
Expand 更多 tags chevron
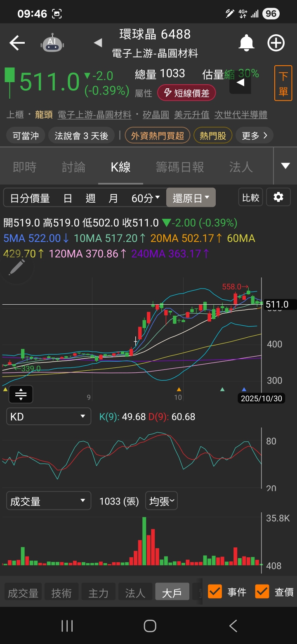[x=255, y=135]
